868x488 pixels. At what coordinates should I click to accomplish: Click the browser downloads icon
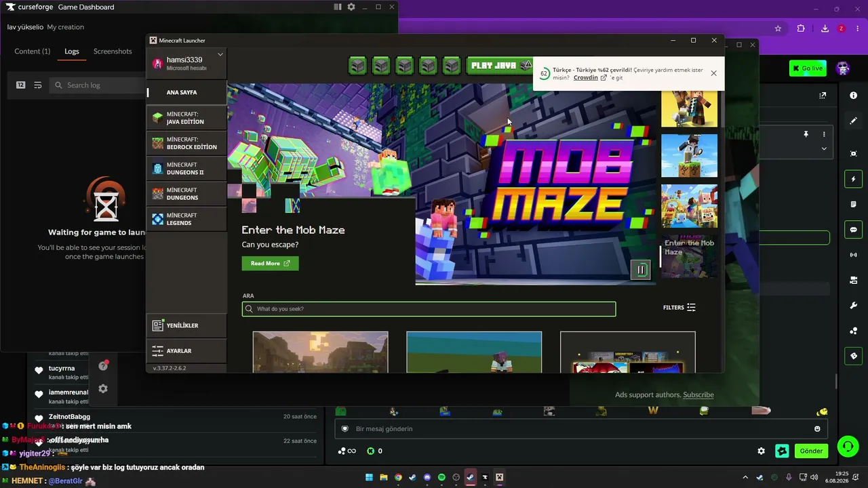coord(825,28)
